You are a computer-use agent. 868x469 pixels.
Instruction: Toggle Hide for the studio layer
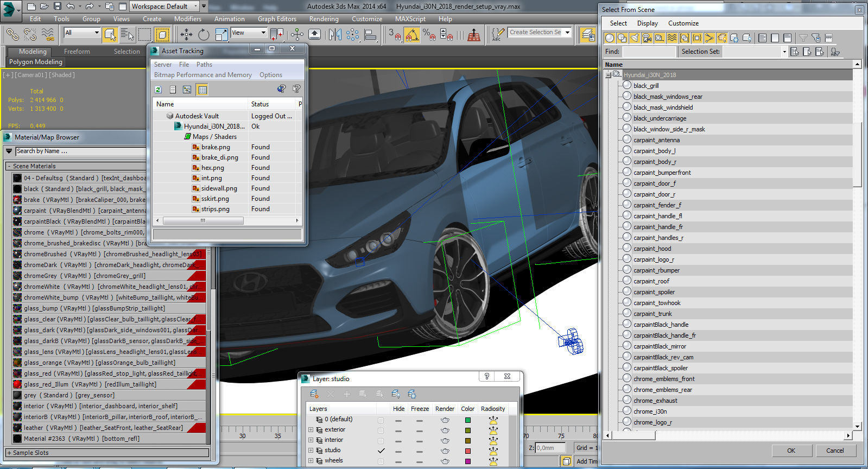[398, 451]
